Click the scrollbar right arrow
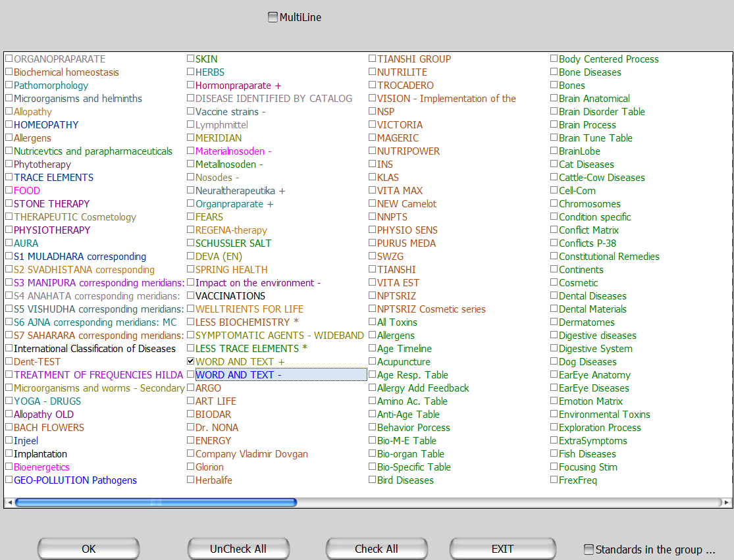This screenshot has width=734, height=560. [726, 503]
